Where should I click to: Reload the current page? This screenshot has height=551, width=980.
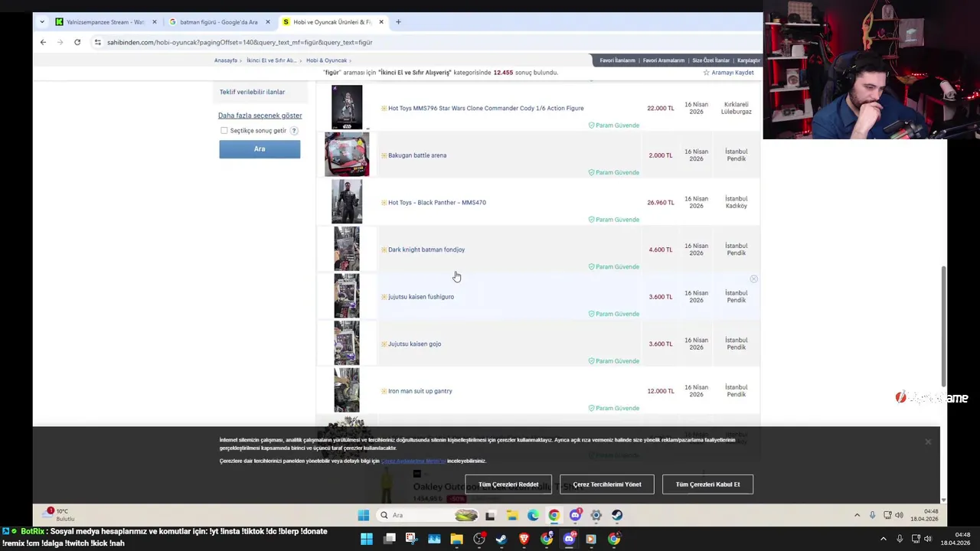(77, 42)
